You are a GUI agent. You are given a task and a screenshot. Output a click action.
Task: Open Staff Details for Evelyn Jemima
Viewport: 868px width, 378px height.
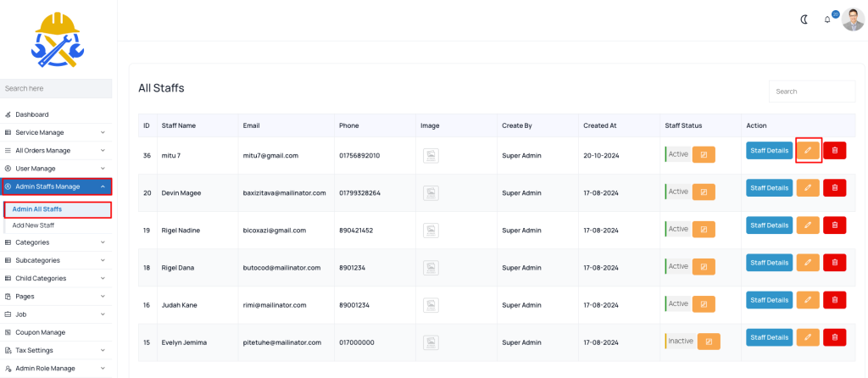770,337
